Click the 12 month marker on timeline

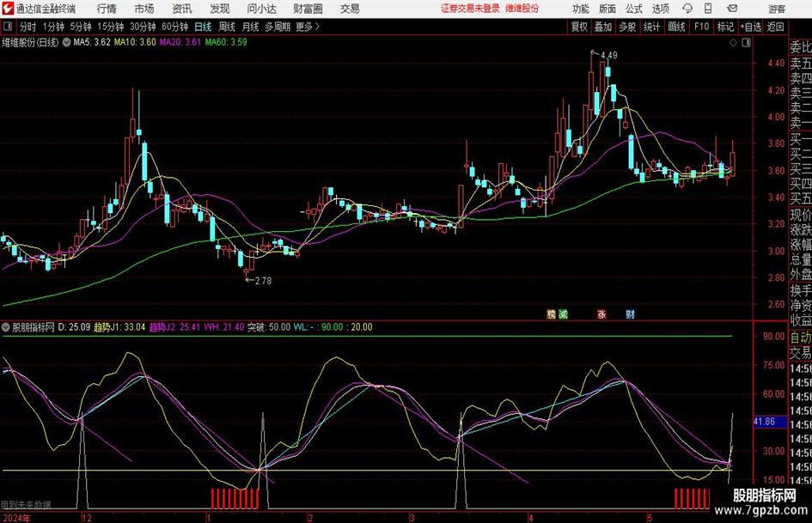(87, 518)
